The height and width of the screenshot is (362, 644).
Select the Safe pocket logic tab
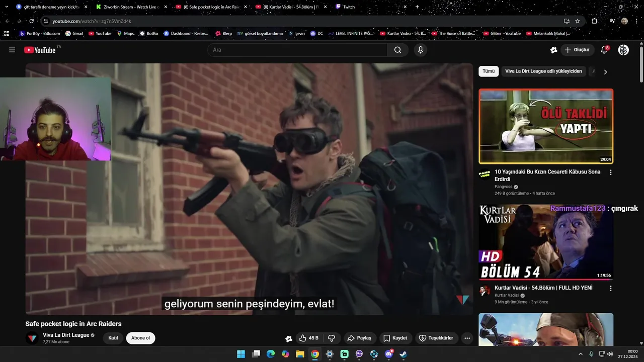(x=210, y=7)
